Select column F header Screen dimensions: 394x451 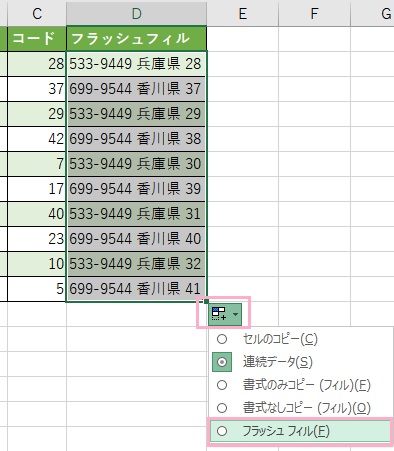tap(314, 13)
